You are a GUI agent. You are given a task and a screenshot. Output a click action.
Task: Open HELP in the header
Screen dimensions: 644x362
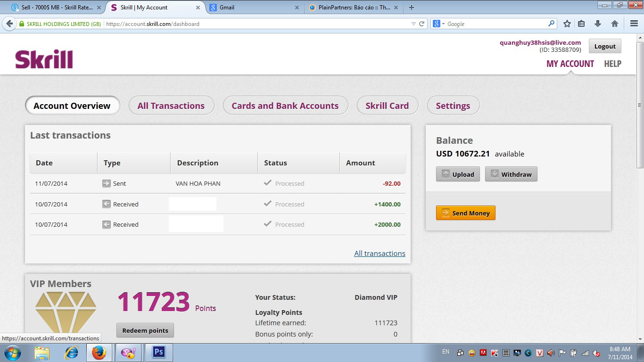[612, 64]
